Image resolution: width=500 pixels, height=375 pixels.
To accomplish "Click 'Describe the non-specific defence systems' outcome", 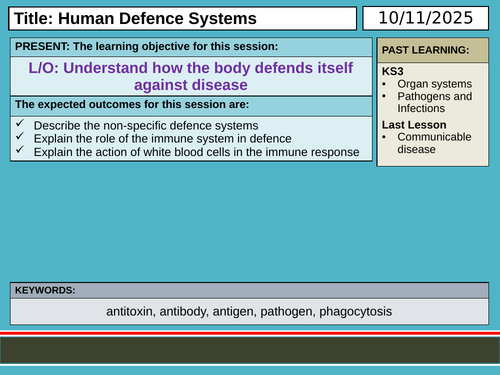I will tap(146, 126).
